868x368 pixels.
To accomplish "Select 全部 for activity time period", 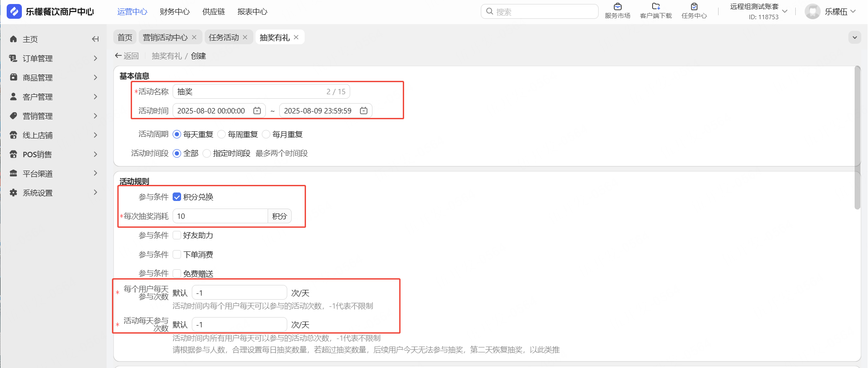I will 177,154.
